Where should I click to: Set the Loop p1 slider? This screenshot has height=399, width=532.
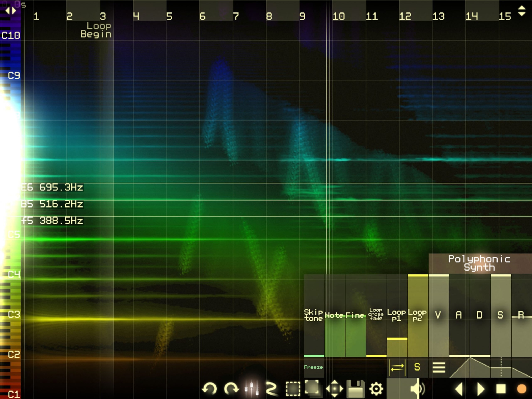point(397,315)
